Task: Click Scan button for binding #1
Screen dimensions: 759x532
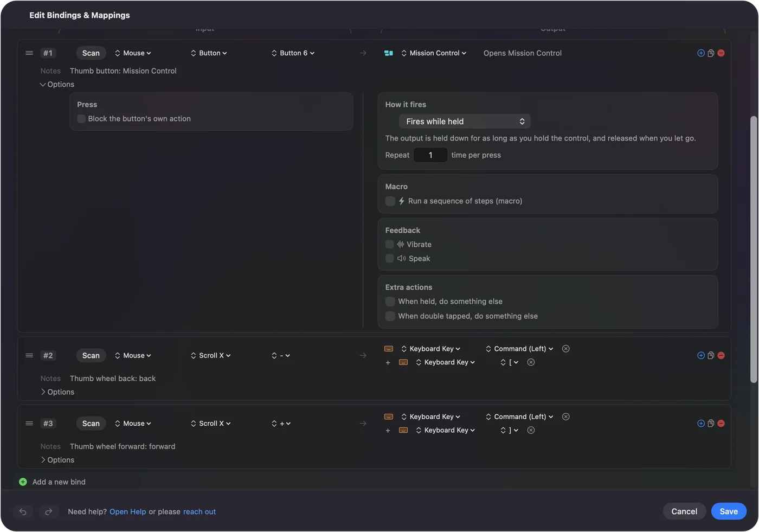Action: [91, 53]
